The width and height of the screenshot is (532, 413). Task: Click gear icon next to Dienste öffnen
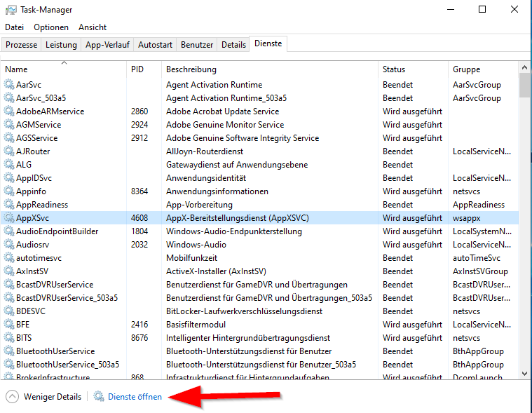point(99,396)
